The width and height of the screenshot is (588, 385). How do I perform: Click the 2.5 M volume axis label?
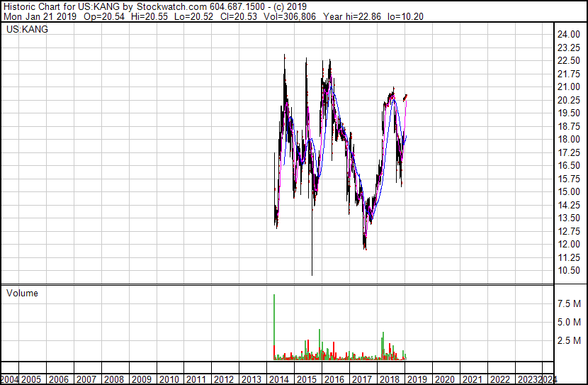pyautogui.click(x=570, y=341)
